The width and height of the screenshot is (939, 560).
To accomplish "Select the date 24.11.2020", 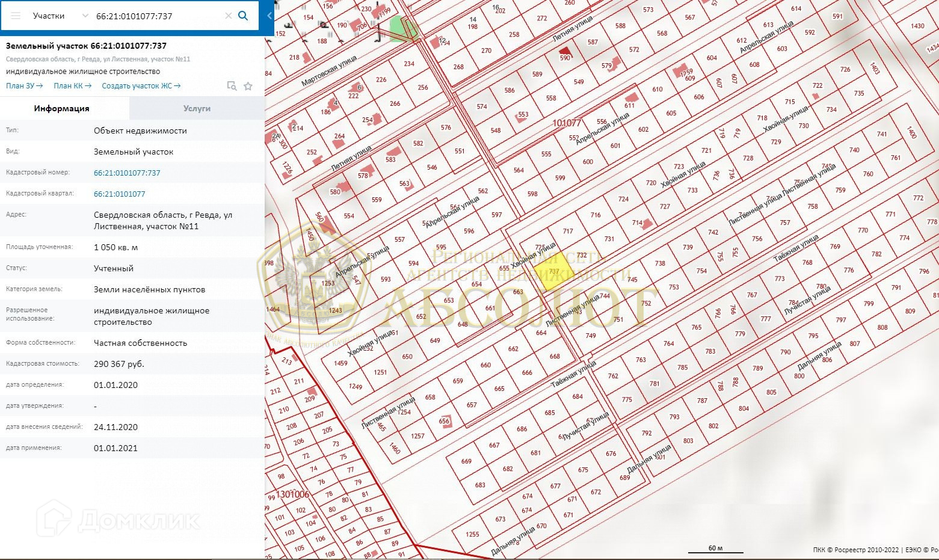I will point(116,427).
